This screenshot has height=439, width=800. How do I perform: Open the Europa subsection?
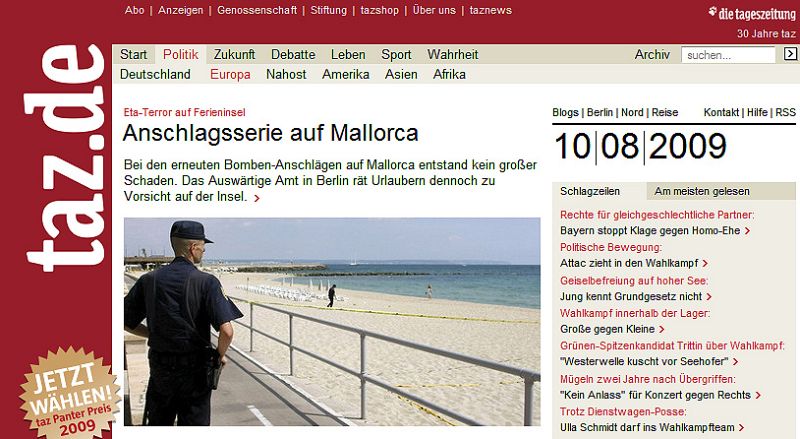230,74
